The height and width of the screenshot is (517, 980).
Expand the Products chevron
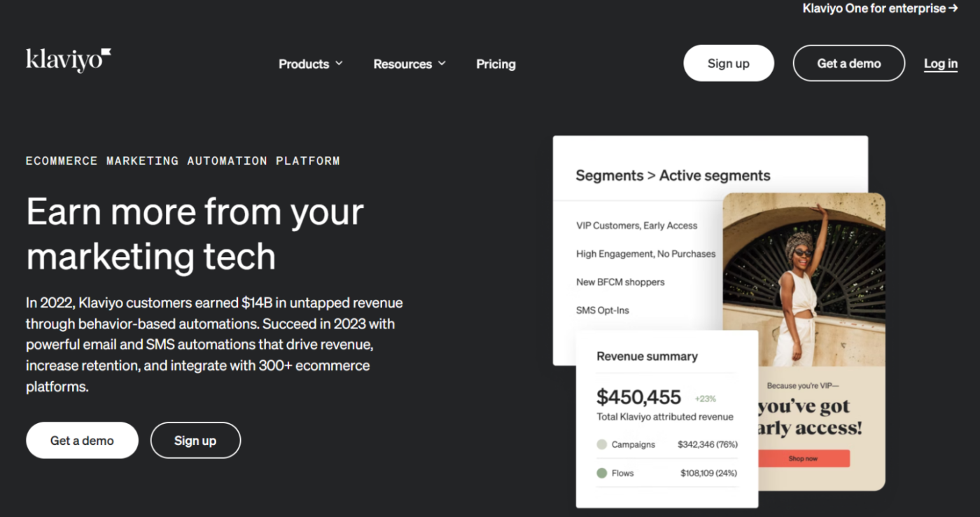pos(339,64)
